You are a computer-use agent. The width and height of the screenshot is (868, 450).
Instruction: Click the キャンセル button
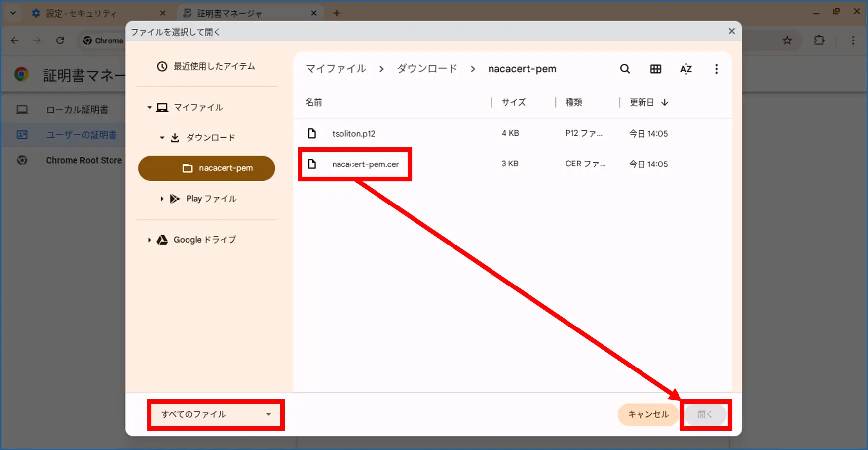click(648, 414)
